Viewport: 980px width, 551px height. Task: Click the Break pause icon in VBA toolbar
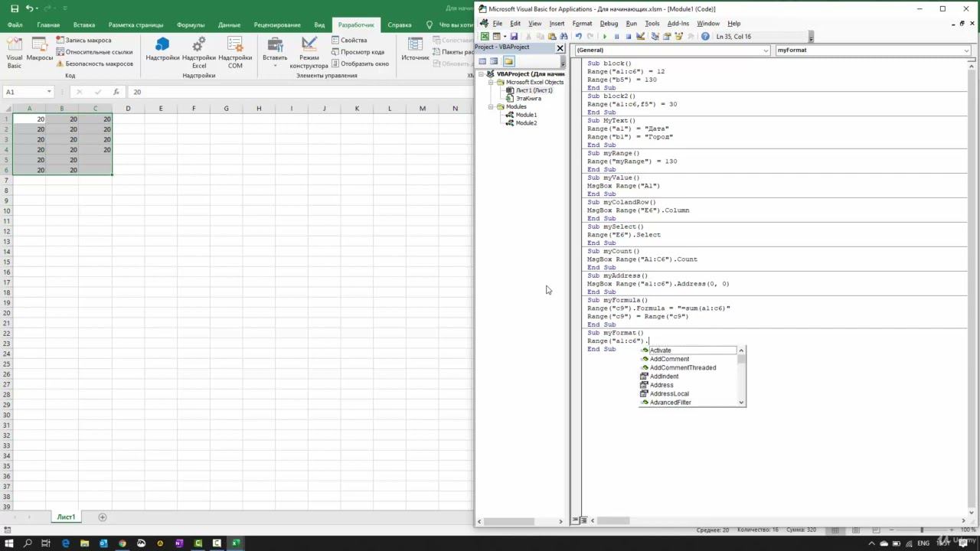616,37
